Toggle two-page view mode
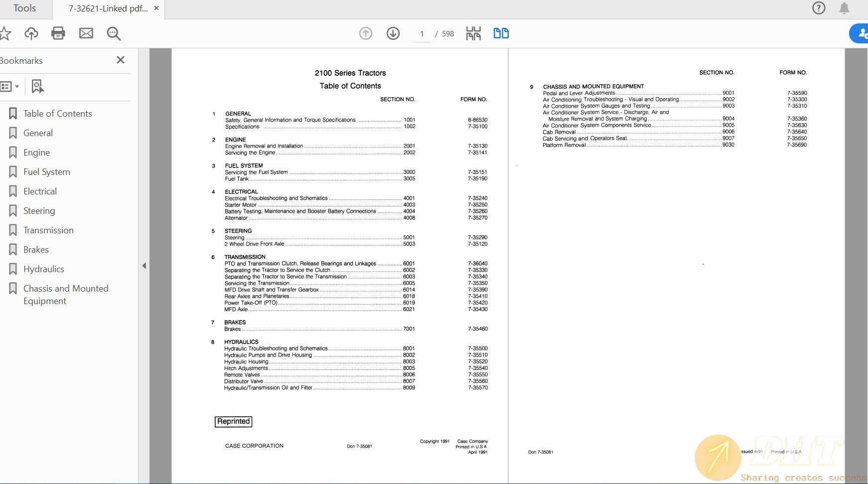Screen dimensions: 868x484 pos(501,33)
